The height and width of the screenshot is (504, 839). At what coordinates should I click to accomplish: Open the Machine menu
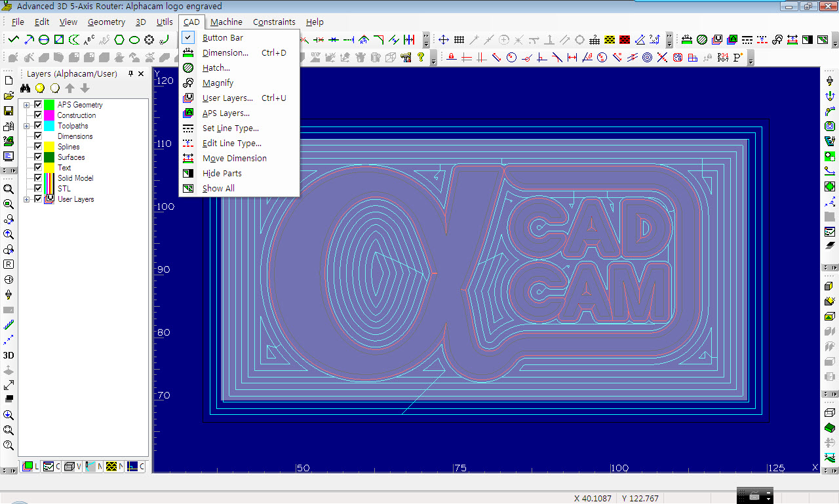pyautogui.click(x=226, y=22)
